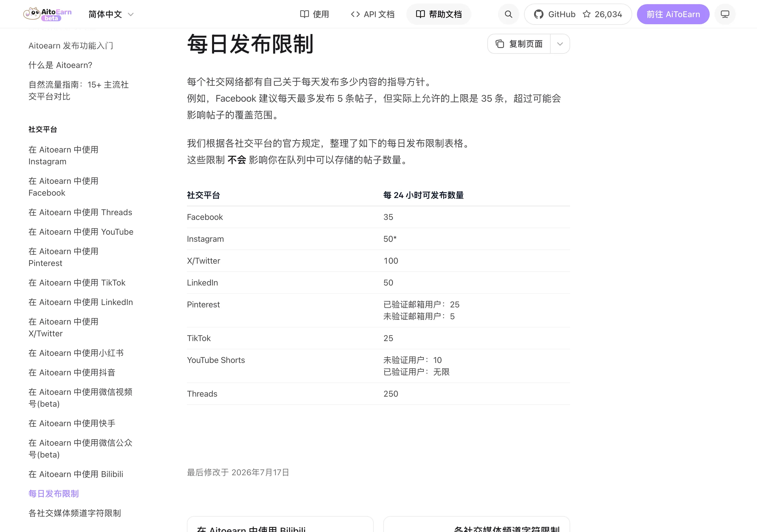The image size is (757, 532).
Task: Open 在 Aitoearn 中使用 Instagram
Action: pyautogui.click(x=63, y=155)
